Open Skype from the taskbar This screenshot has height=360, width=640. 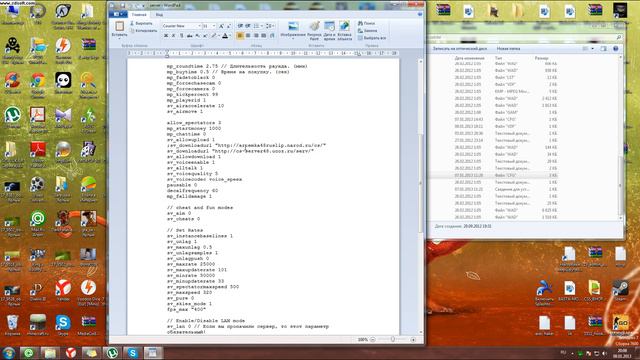[132, 353]
